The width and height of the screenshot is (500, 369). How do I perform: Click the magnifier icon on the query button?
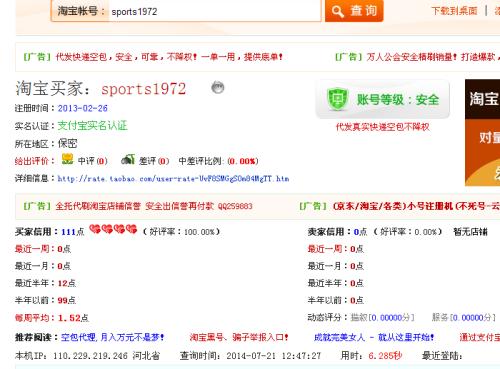tap(338, 12)
